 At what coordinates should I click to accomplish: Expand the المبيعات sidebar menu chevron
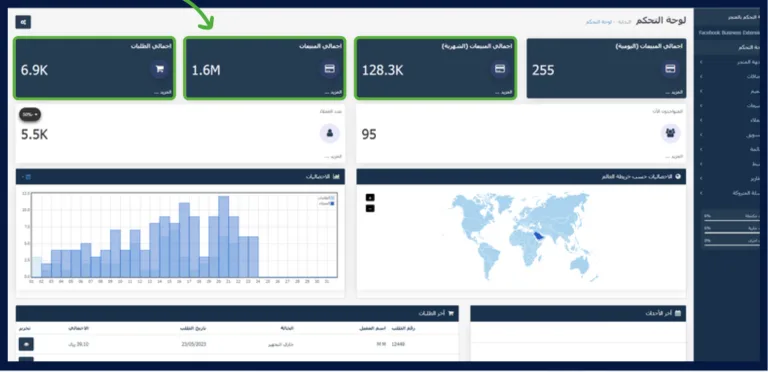(701, 106)
